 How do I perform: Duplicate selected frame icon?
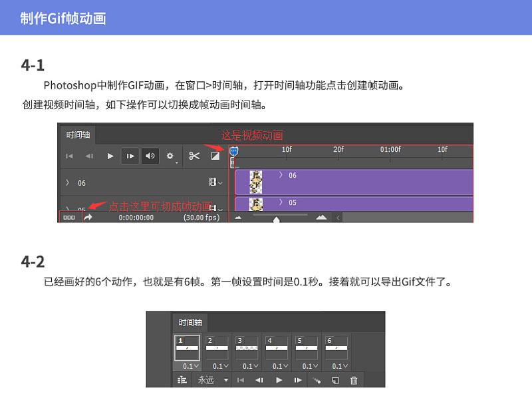(x=335, y=380)
